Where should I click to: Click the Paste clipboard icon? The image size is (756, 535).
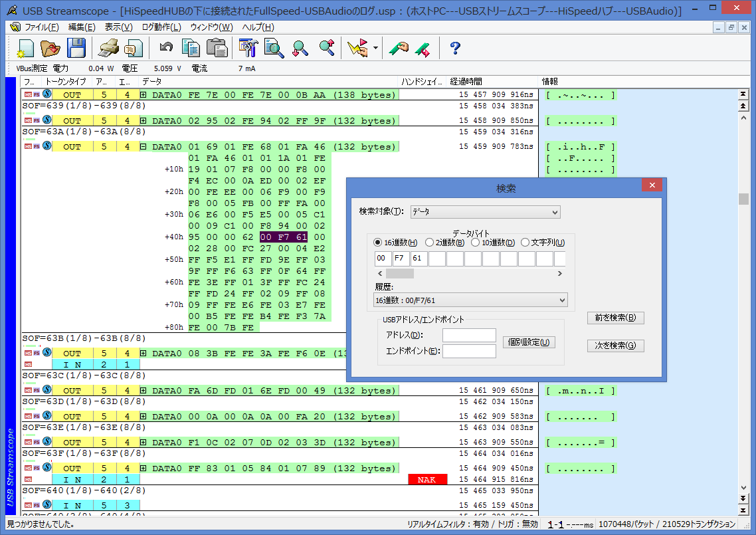pos(217,49)
